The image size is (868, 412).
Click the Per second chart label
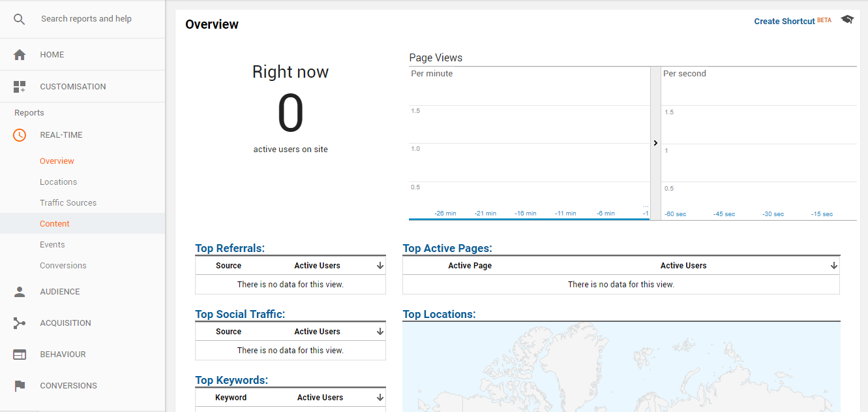pos(685,74)
